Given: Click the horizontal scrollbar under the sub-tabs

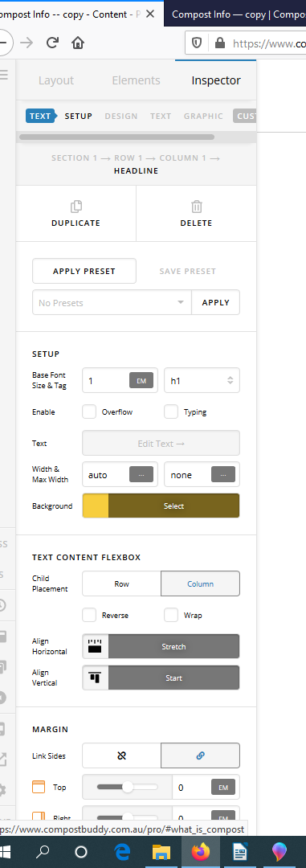Looking at the screenshot, I should click(116, 137).
